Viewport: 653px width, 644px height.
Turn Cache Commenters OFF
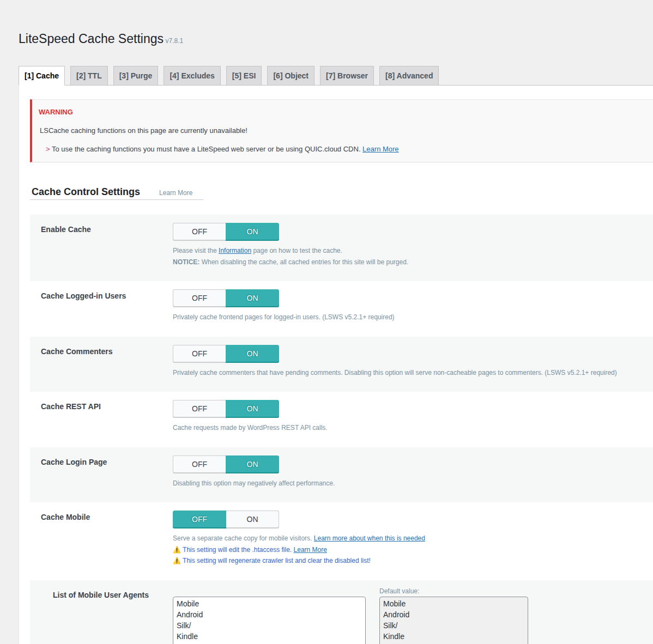(199, 354)
